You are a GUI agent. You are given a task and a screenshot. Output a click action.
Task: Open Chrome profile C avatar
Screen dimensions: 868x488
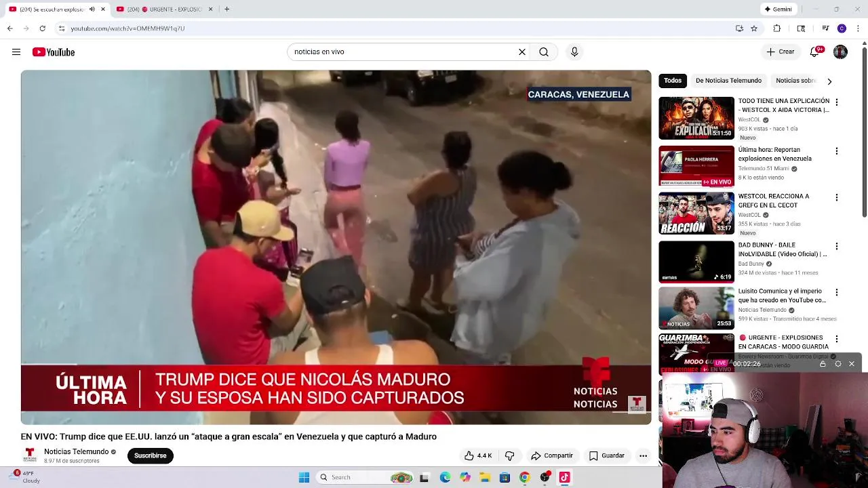[x=842, y=28]
